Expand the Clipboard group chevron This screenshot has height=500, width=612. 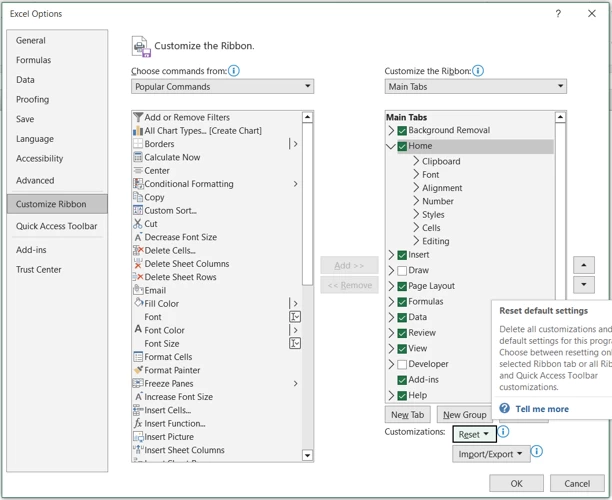tap(416, 161)
